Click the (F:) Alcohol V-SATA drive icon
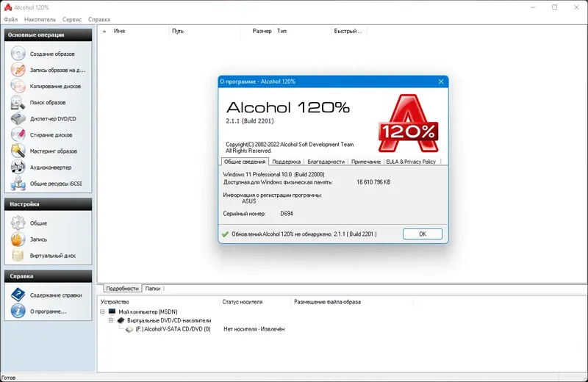The height and width of the screenshot is (382, 588). click(x=129, y=329)
